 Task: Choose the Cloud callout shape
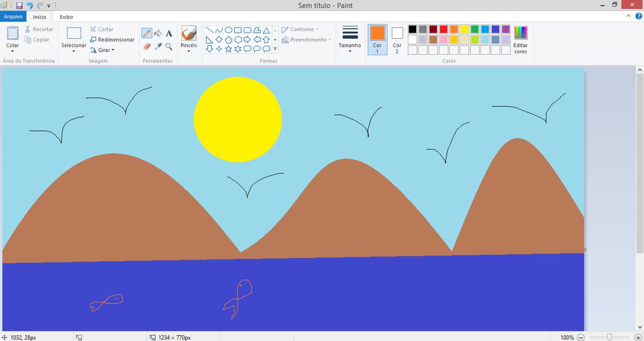point(266,49)
